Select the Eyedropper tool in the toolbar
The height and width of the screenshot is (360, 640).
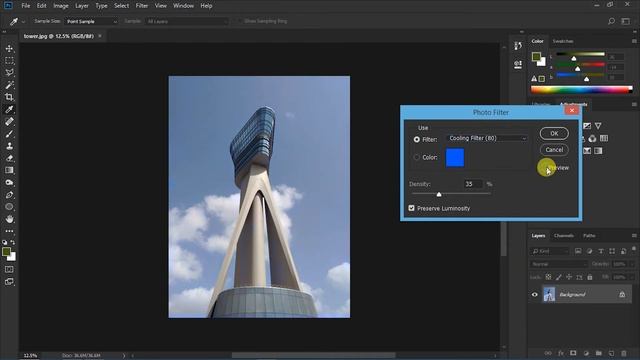point(9,109)
